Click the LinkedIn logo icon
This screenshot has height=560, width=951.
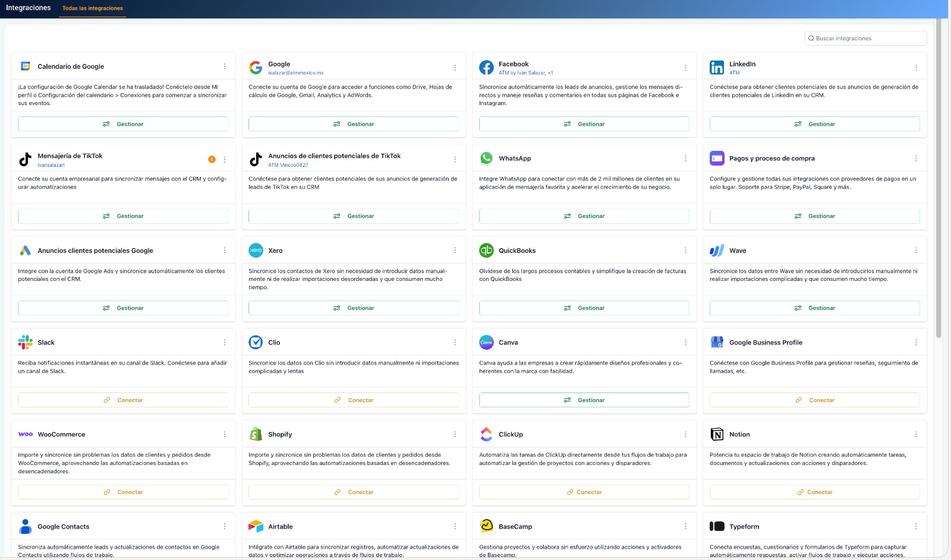pos(717,68)
